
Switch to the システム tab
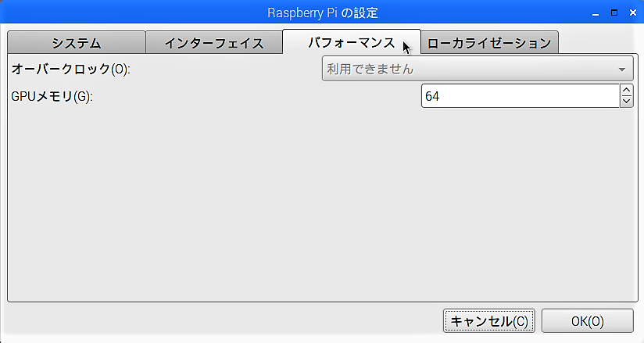coord(77,42)
